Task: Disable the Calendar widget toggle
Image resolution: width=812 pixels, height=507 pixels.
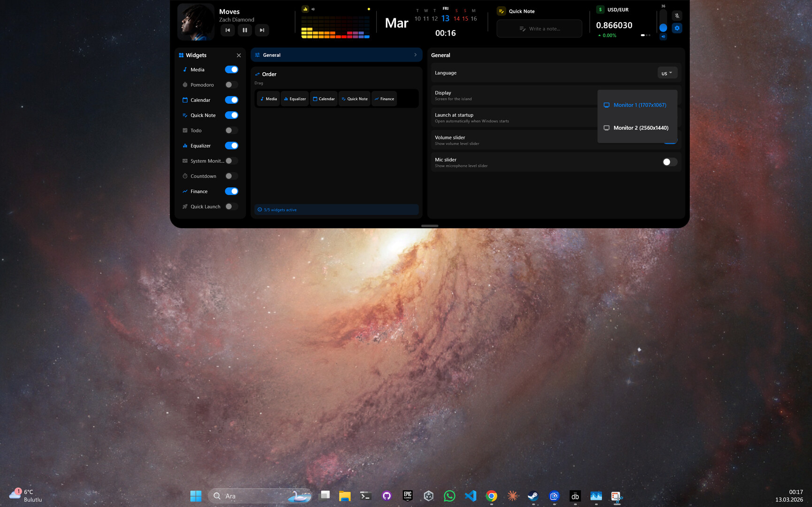Action: (231, 100)
